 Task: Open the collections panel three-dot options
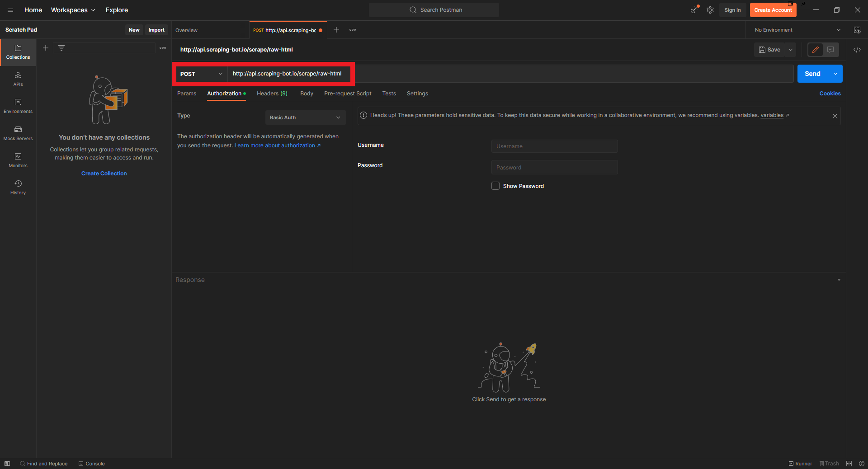tap(163, 48)
